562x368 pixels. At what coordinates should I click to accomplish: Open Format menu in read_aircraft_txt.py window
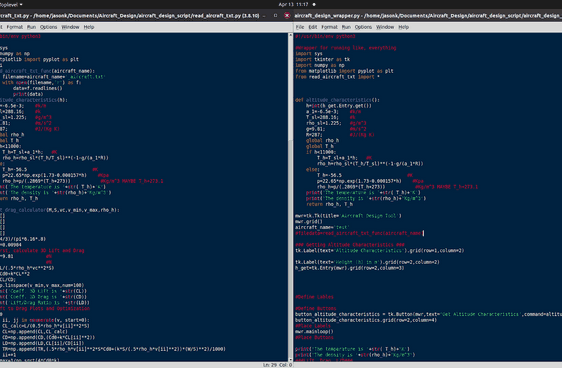(x=15, y=27)
